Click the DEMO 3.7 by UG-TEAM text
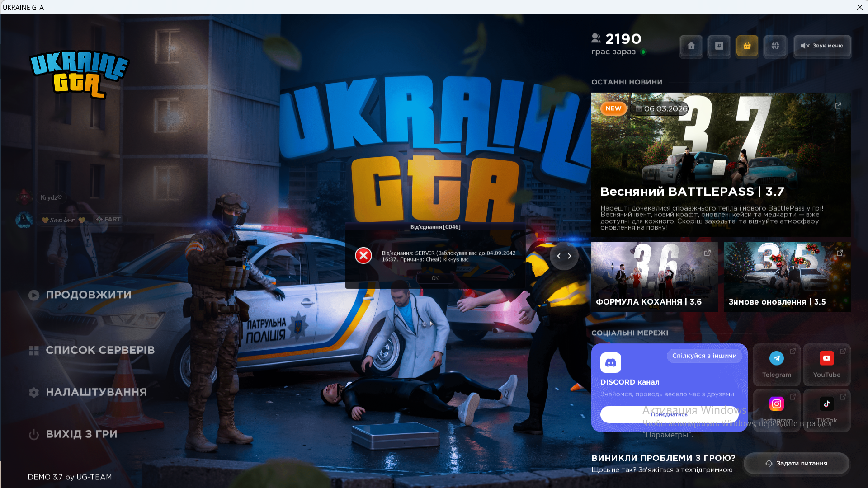This screenshot has height=488, width=868. [x=70, y=477]
